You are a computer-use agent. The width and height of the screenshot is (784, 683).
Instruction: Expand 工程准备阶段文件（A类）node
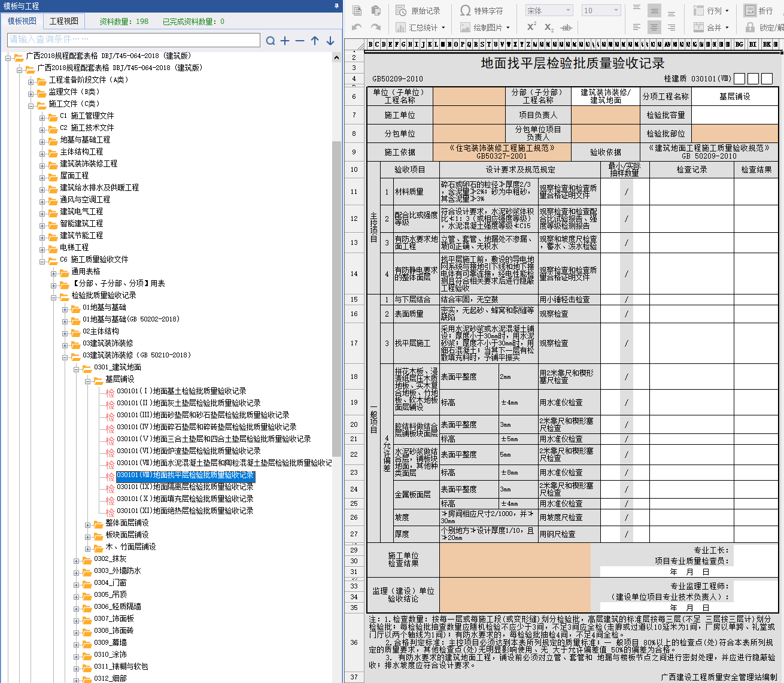pyautogui.click(x=31, y=81)
